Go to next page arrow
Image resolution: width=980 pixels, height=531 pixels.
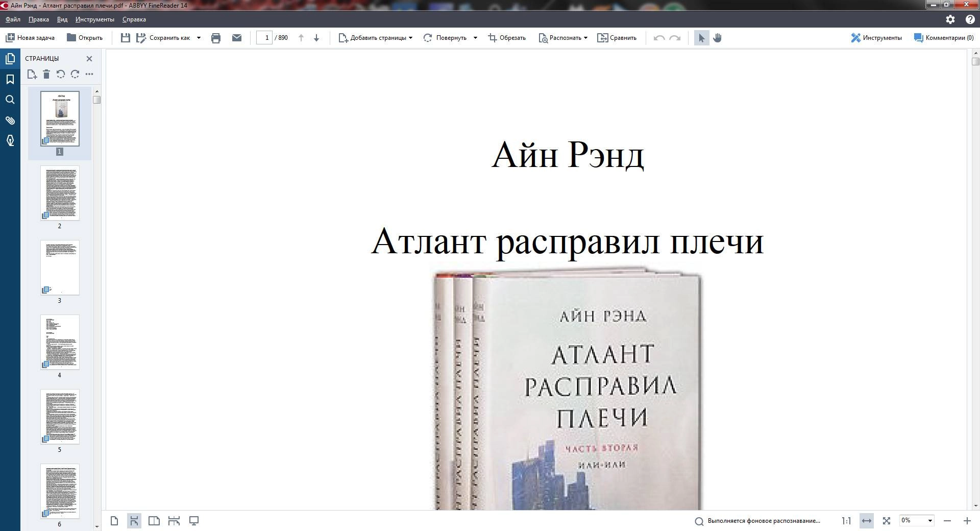click(316, 38)
